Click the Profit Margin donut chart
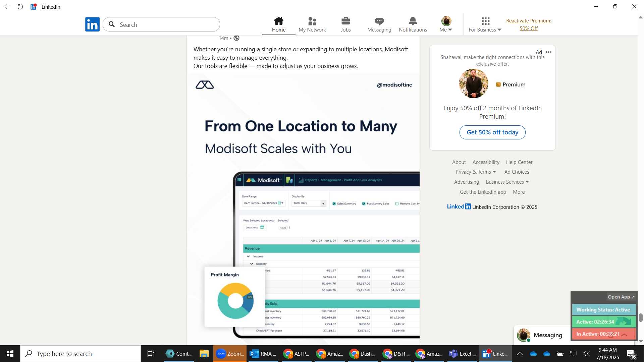 coord(235,301)
